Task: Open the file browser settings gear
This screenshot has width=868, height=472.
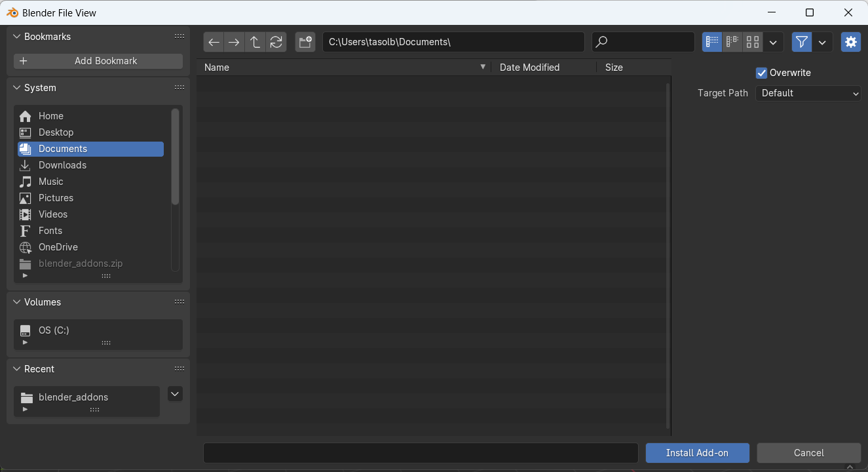Action: [x=850, y=41]
